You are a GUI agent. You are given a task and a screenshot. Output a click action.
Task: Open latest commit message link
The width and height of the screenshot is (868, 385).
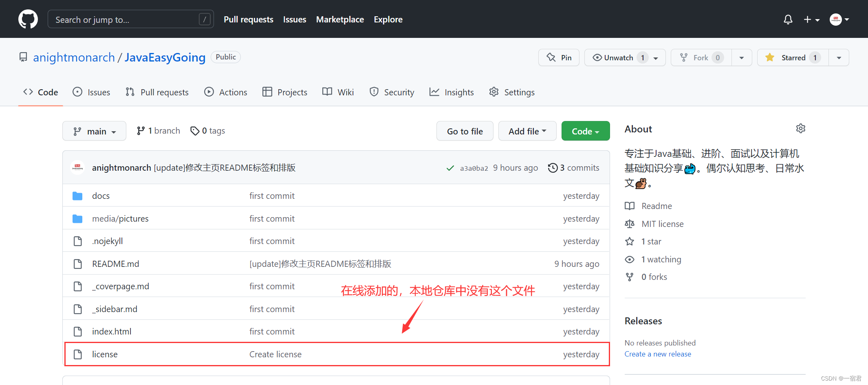click(x=225, y=168)
